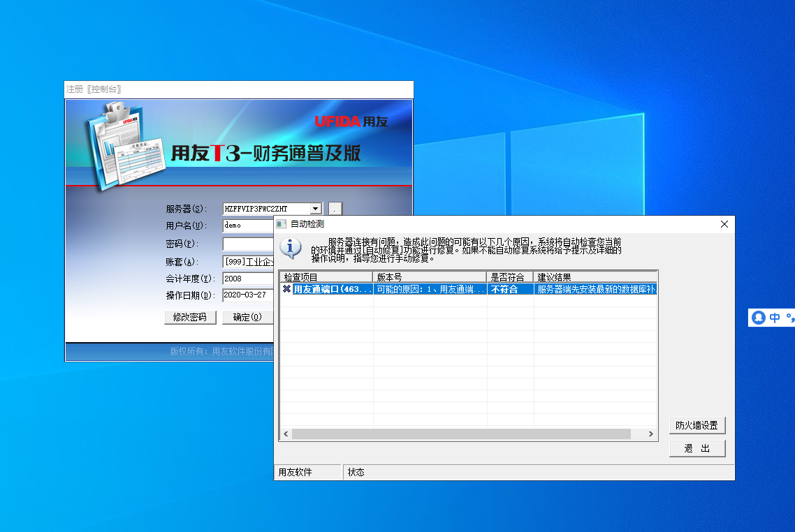
Task: Click the 自动检测 dialog title bar icon
Action: click(x=282, y=224)
